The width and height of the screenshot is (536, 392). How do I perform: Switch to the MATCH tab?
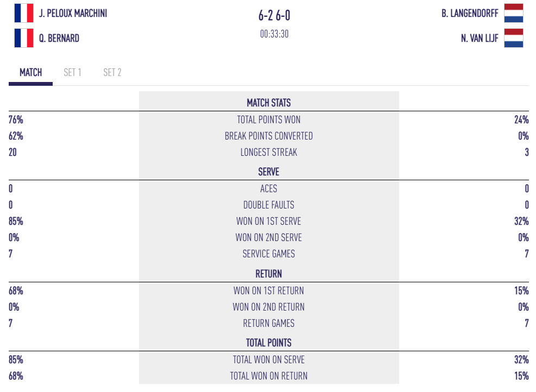(x=30, y=72)
